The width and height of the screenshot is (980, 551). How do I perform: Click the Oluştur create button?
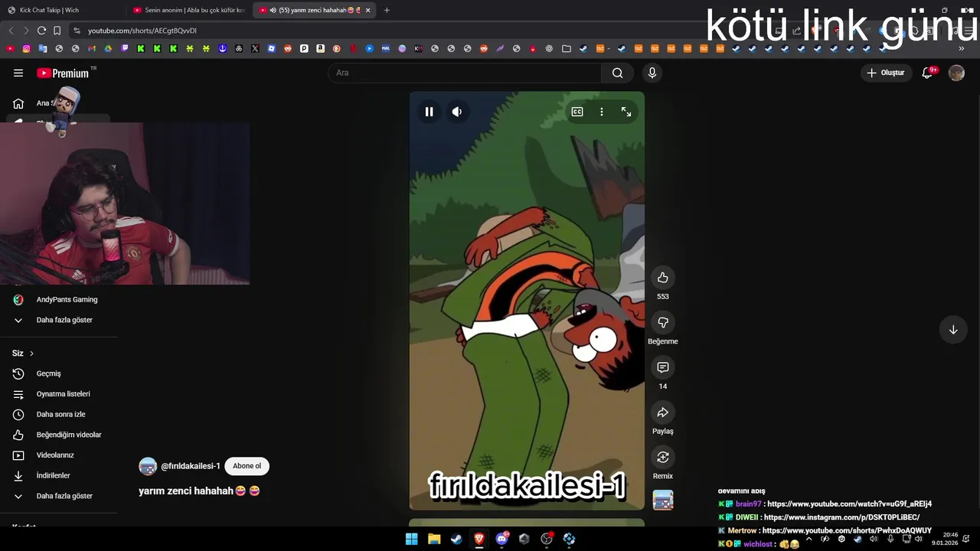click(x=886, y=73)
